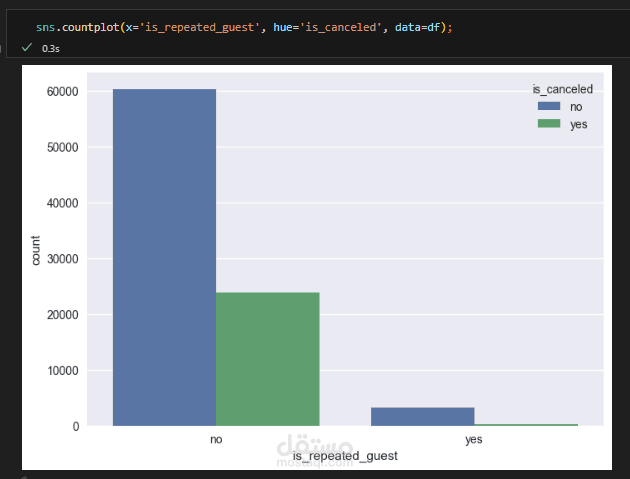Click the sns.countplot code line

tap(244, 27)
